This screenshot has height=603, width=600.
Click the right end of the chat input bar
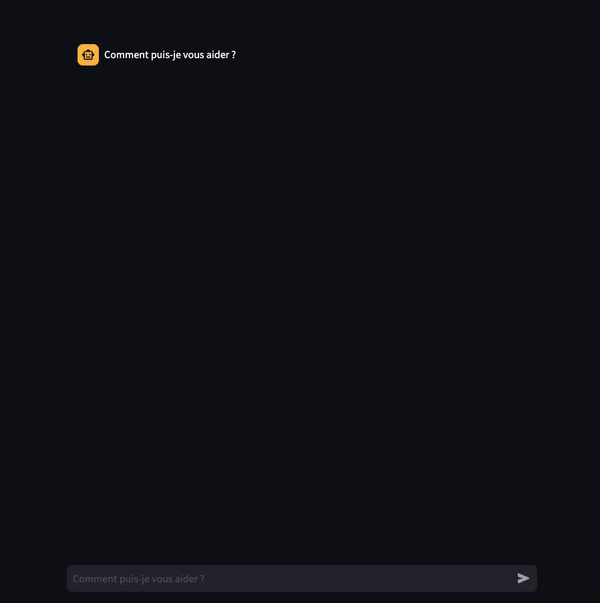[x=523, y=578]
